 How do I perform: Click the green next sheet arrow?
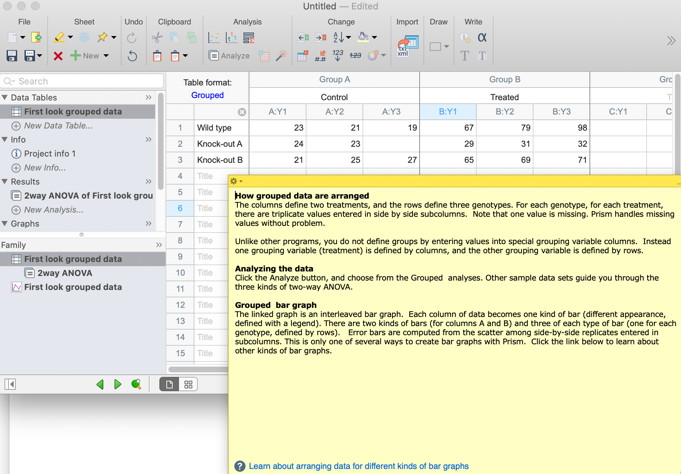[x=117, y=384]
